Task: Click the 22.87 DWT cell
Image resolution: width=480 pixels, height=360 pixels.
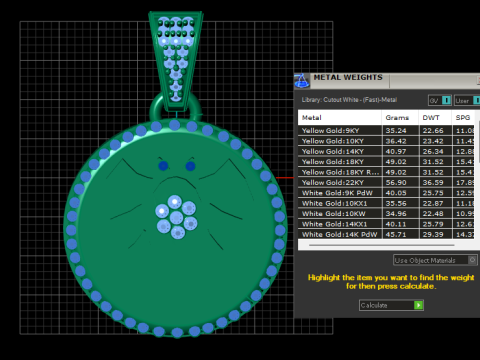Action: [x=435, y=203]
